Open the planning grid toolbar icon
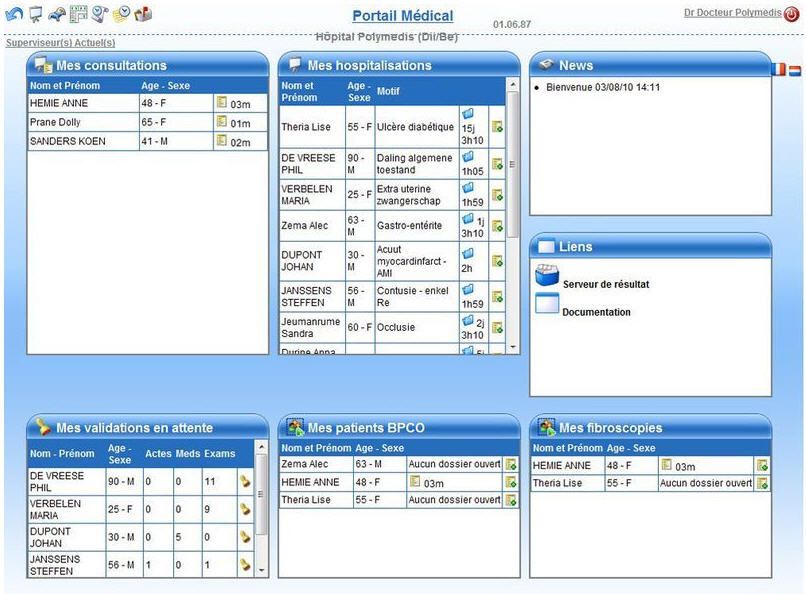 coord(78,14)
